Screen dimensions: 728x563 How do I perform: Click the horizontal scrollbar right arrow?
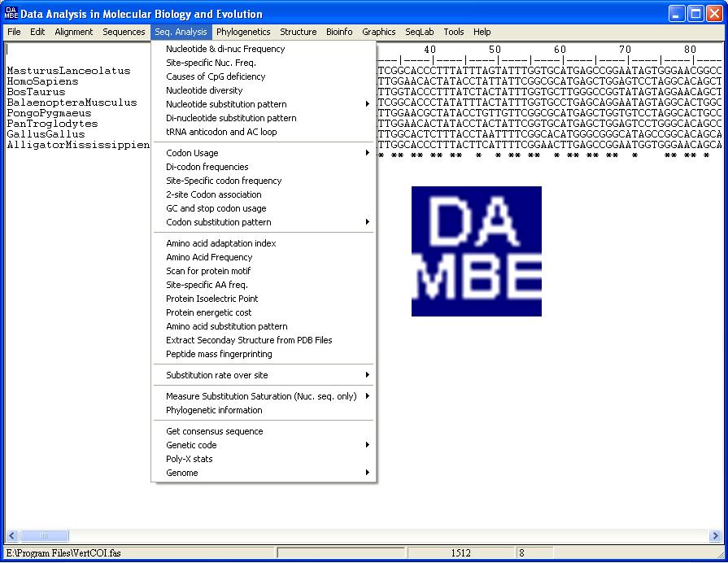[x=715, y=536]
